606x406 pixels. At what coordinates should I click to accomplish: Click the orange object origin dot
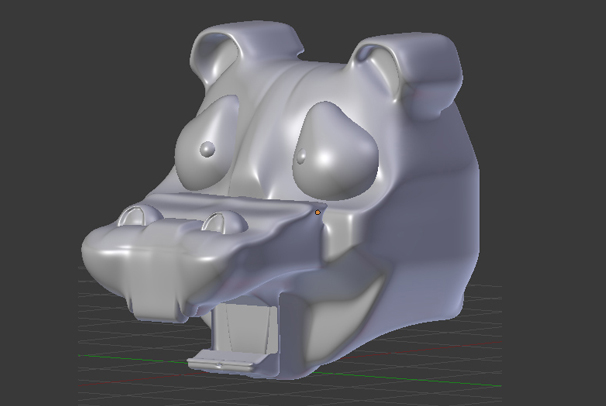pyautogui.click(x=318, y=212)
